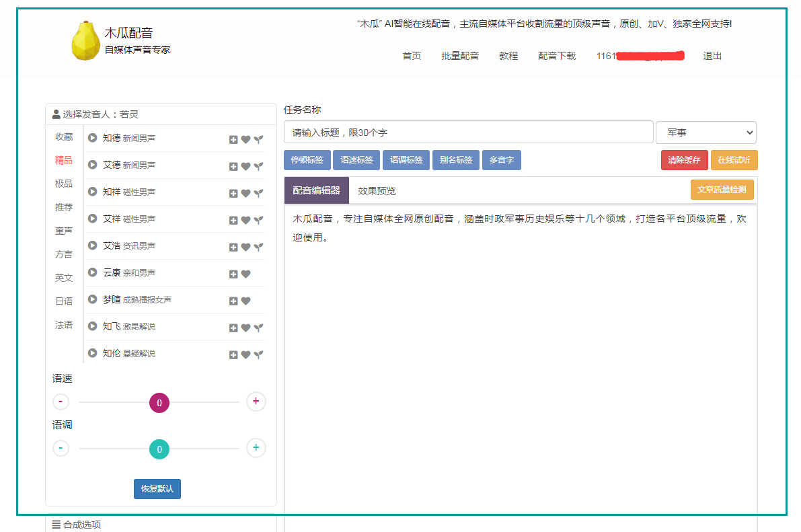Insert a 停顿标签 tag

click(x=307, y=160)
